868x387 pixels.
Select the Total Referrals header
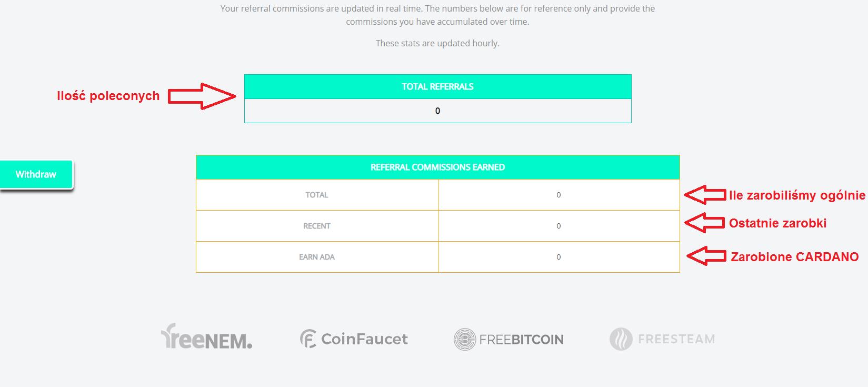(x=437, y=87)
